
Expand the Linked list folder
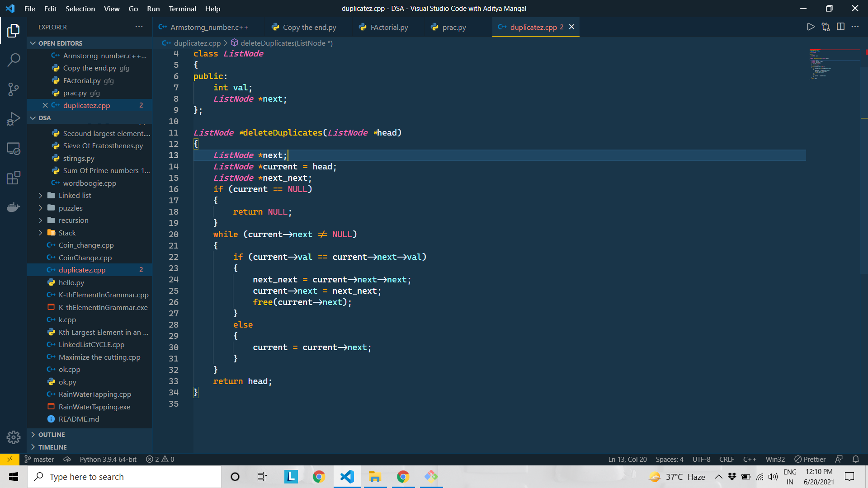click(x=75, y=195)
